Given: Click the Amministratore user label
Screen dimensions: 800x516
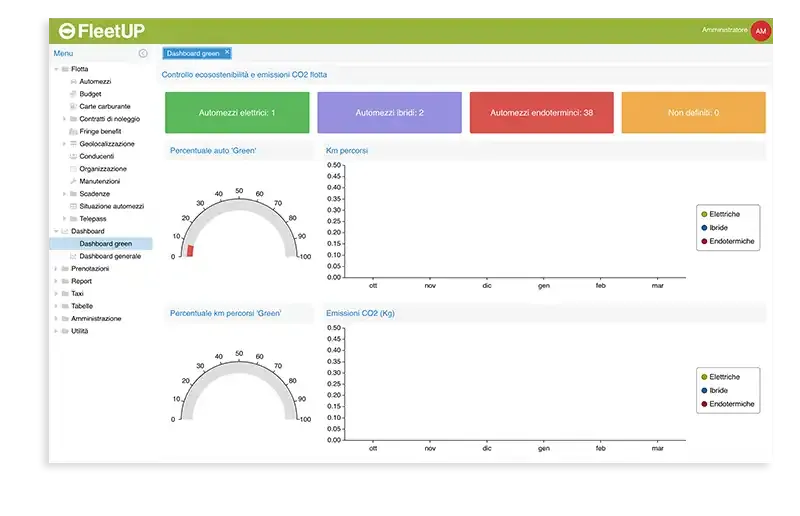Looking at the screenshot, I should tap(724, 30).
